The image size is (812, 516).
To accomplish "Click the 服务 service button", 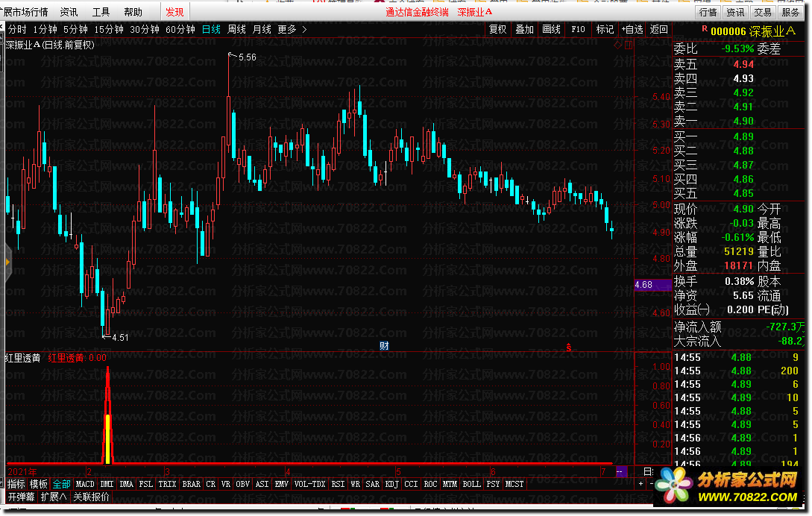I will tap(790, 12).
